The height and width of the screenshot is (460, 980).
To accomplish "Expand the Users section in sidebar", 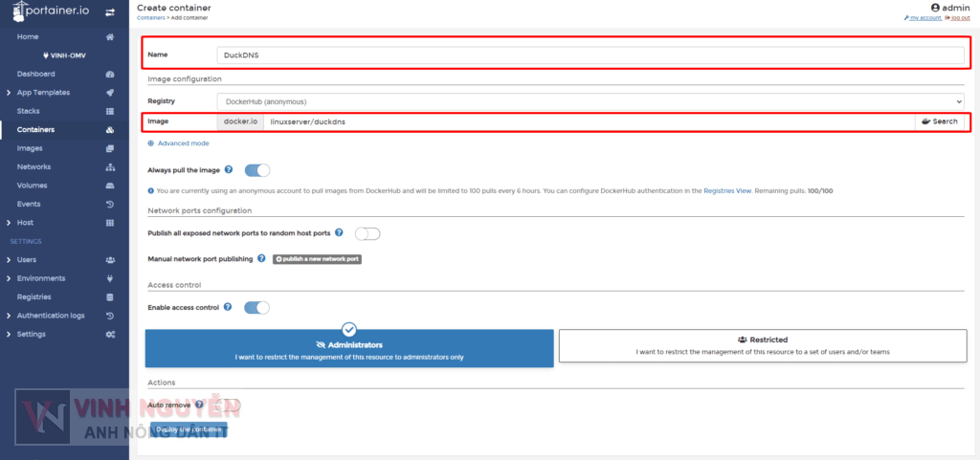I will click(27, 259).
